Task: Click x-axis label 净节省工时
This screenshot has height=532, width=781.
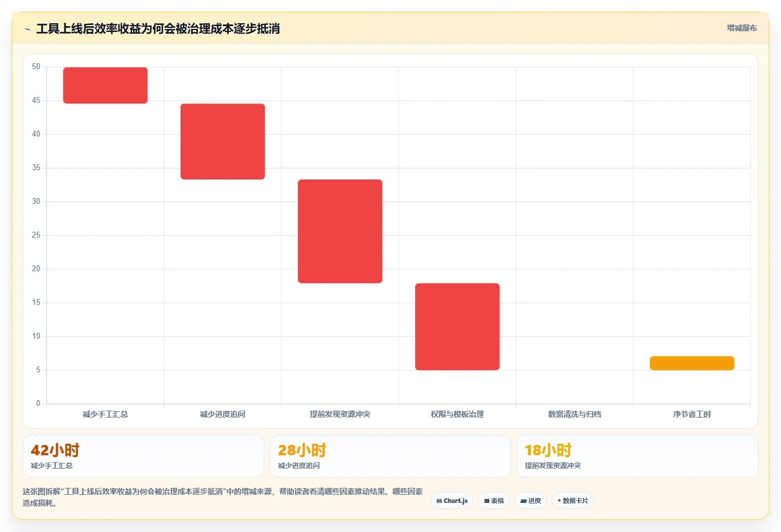Action: pyautogui.click(x=692, y=414)
